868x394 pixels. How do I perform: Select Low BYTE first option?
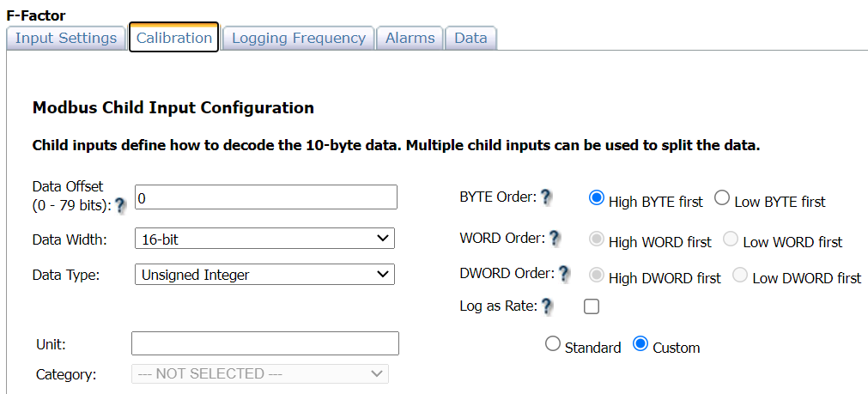[x=722, y=198]
